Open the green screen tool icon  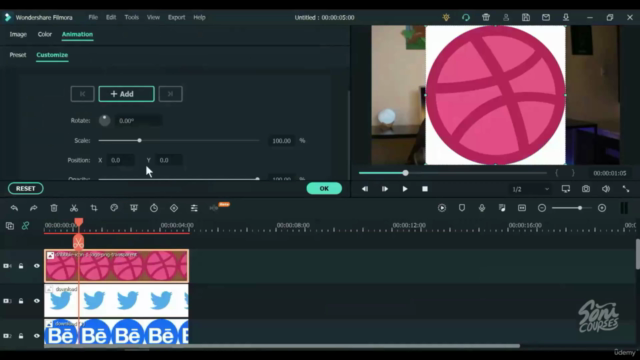(134, 208)
